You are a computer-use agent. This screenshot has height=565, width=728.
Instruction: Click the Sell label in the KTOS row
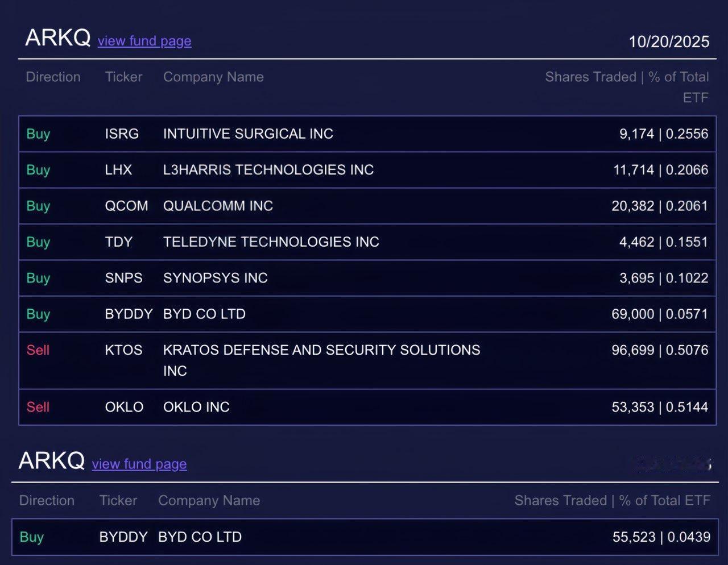point(38,350)
